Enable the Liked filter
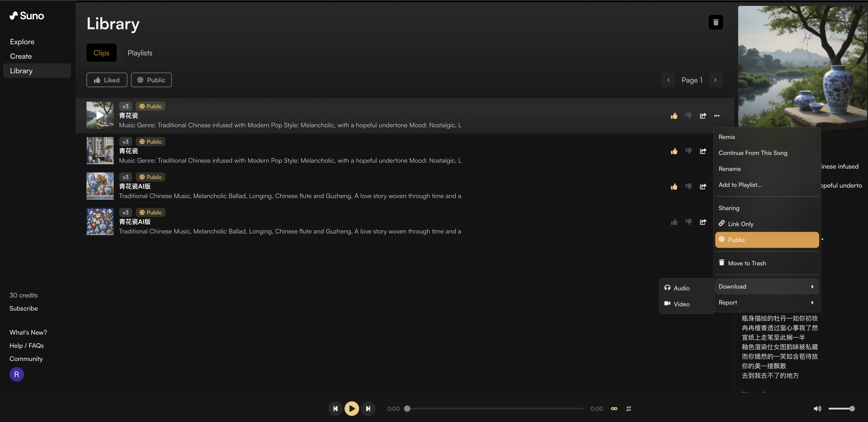 pyautogui.click(x=106, y=80)
